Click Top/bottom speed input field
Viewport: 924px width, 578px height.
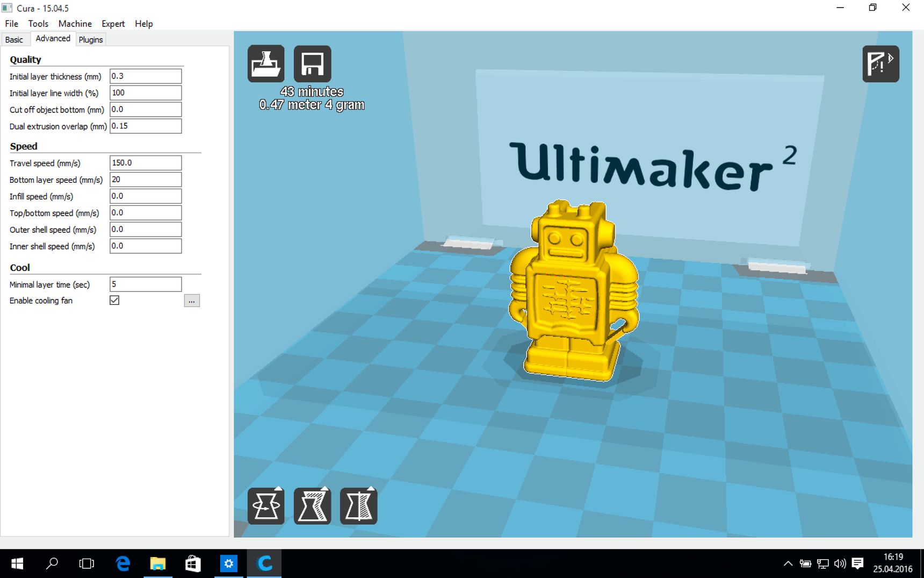[146, 212]
